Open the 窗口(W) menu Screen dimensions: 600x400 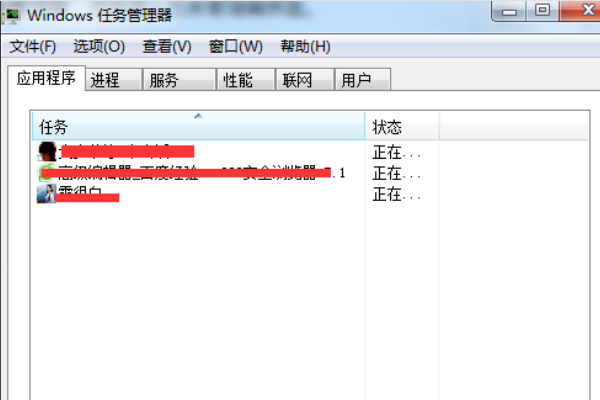(x=236, y=47)
